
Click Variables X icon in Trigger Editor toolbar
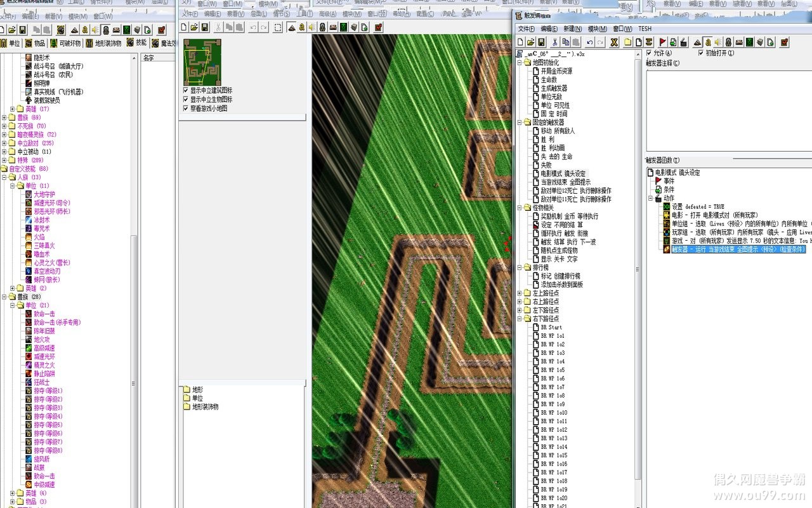[x=614, y=43]
